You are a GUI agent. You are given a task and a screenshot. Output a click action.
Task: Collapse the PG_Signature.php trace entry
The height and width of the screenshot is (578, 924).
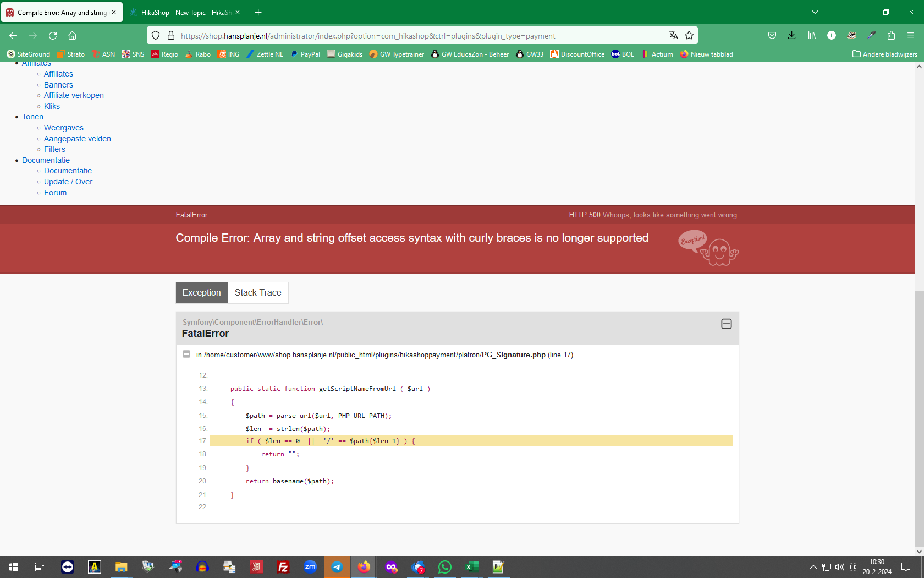point(186,355)
